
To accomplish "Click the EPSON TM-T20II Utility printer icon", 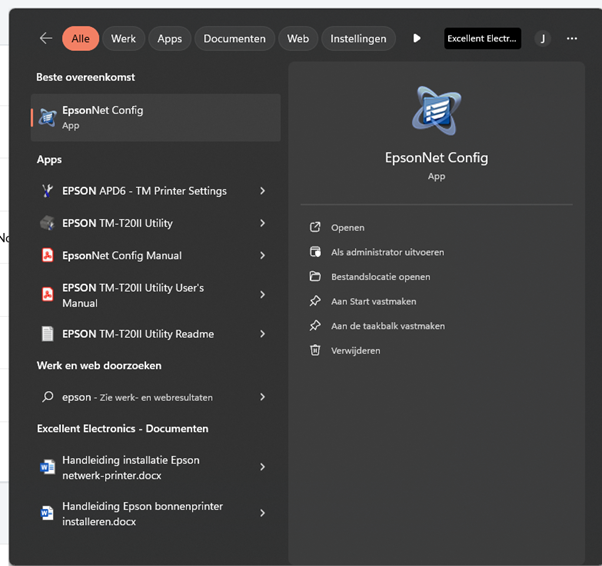I will coord(47,223).
